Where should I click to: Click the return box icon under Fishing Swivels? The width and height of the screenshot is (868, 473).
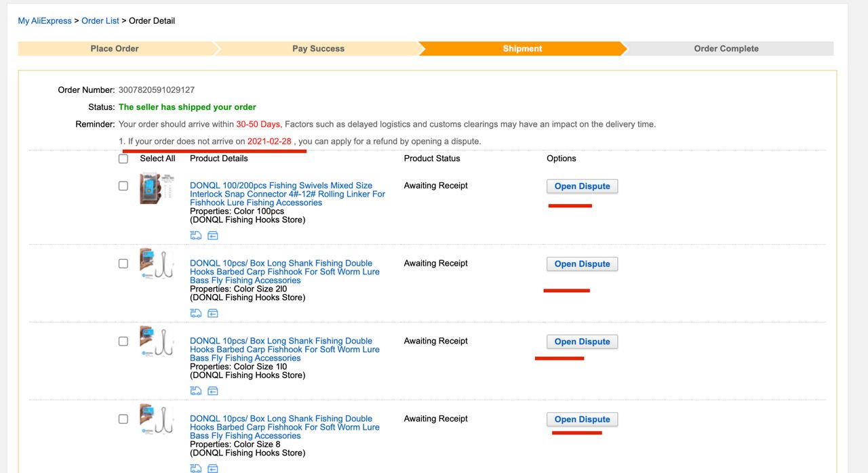[213, 236]
